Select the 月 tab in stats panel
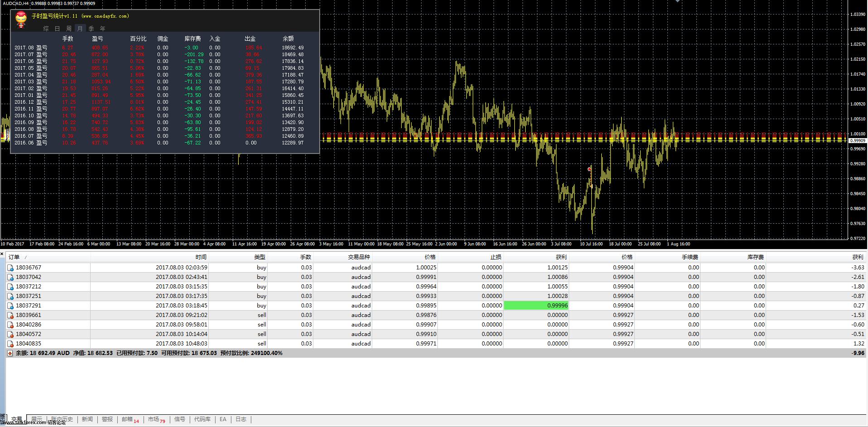The image size is (868, 427). pos(80,29)
